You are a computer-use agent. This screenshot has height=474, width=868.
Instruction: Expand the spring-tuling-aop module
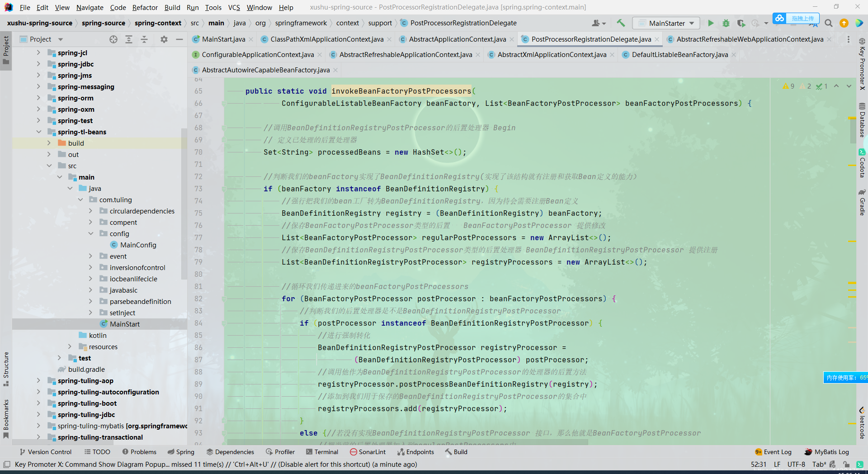point(38,381)
